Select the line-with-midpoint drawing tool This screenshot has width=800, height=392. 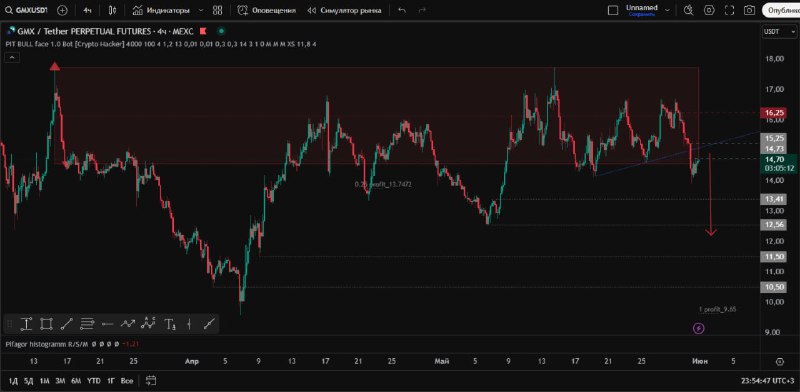tap(209, 324)
